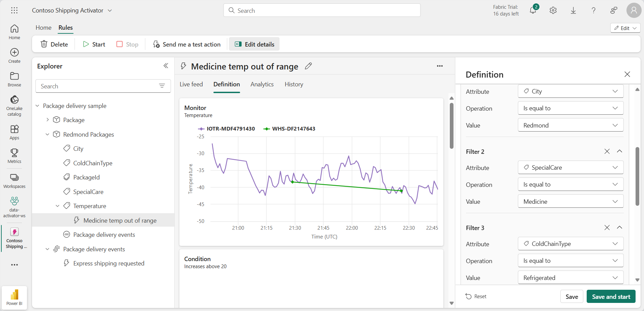Collapse the Filter 2 section
The image size is (644, 311).
(x=619, y=151)
